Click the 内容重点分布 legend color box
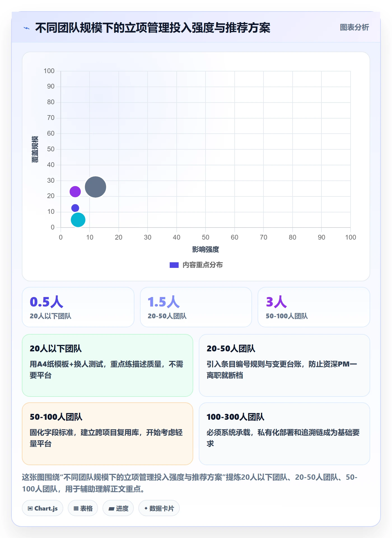 pyautogui.click(x=174, y=265)
